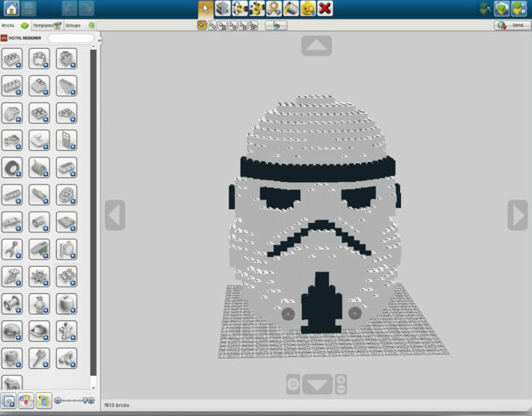Click the invert selection button

[x=276, y=26]
